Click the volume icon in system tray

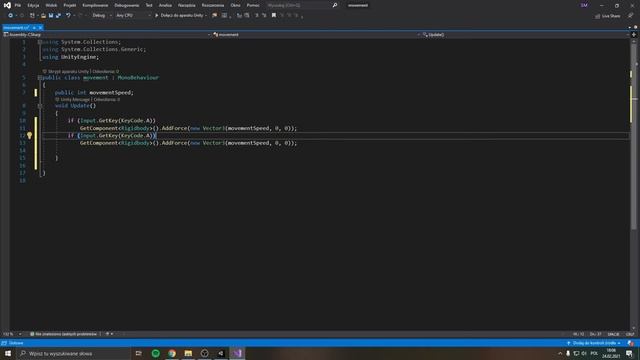pyautogui.click(x=584, y=353)
